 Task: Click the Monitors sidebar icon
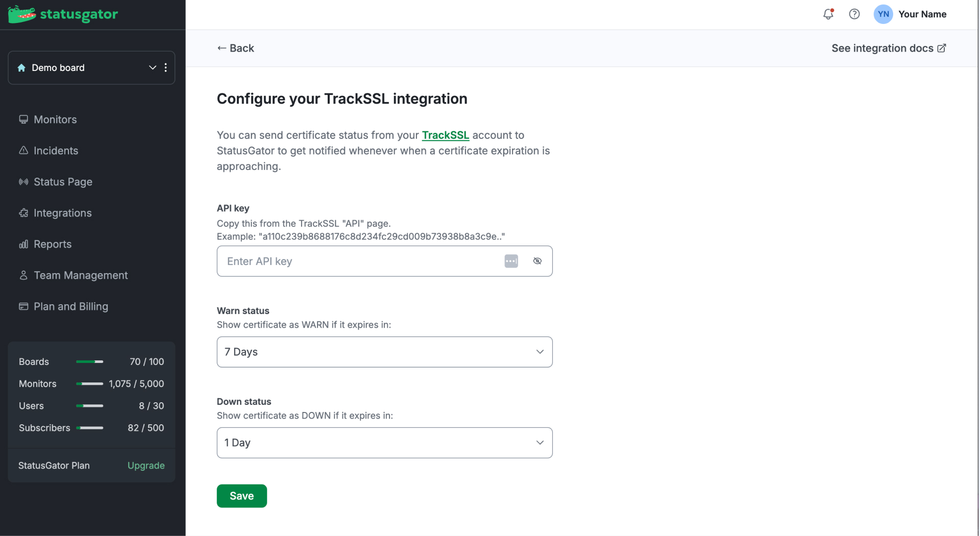pyautogui.click(x=23, y=119)
